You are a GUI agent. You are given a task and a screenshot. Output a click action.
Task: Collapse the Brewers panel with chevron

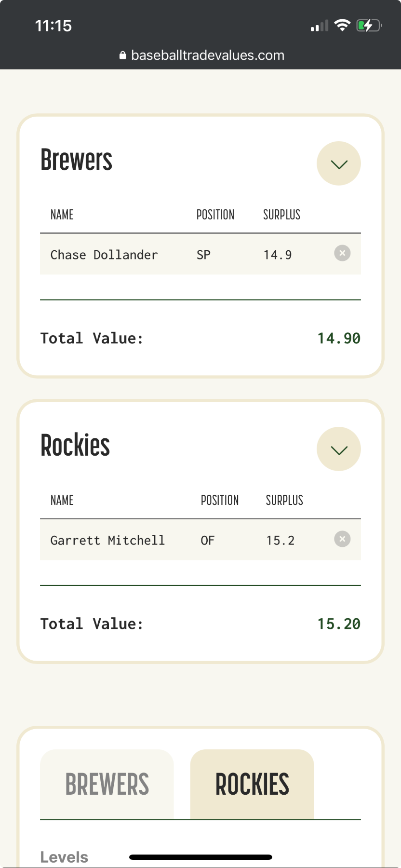(339, 163)
